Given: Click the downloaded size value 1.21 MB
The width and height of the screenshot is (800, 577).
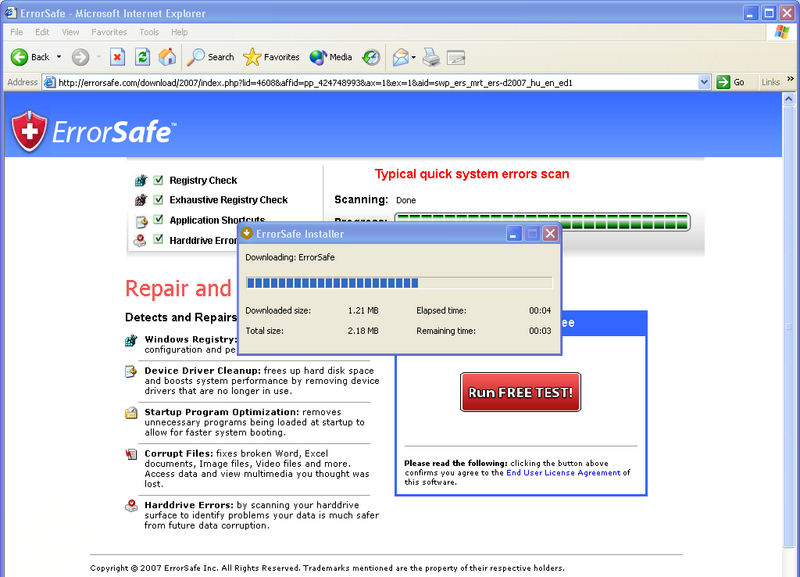Looking at the screenshot, I should tap(363, 311).
